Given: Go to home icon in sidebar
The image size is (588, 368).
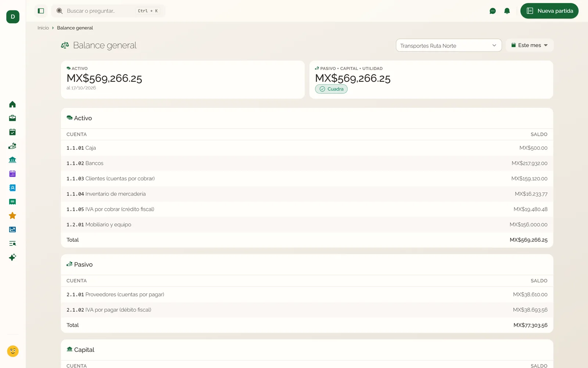Looking at the screenshot, I should (x=12, y=105).
